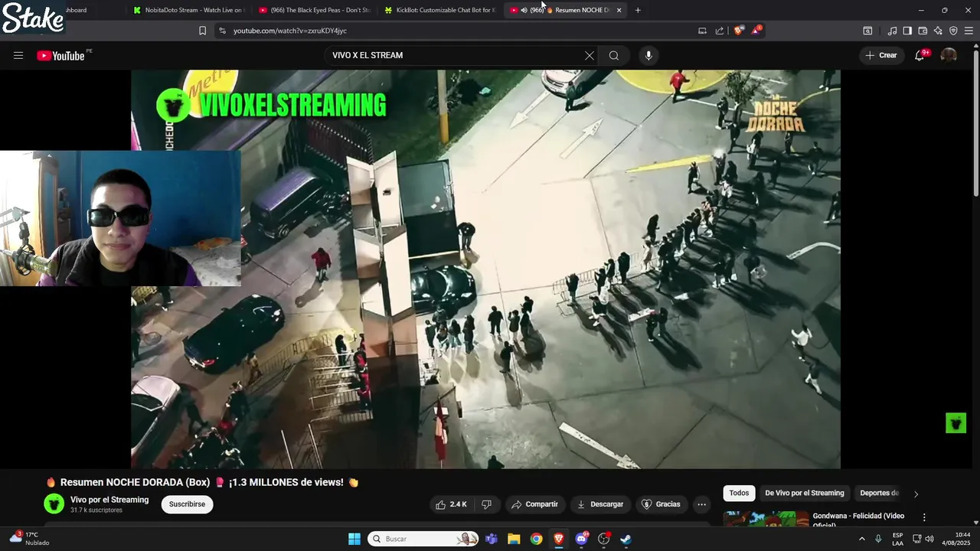Select De Vivo por el Streaming chip

tap(805, 493)
